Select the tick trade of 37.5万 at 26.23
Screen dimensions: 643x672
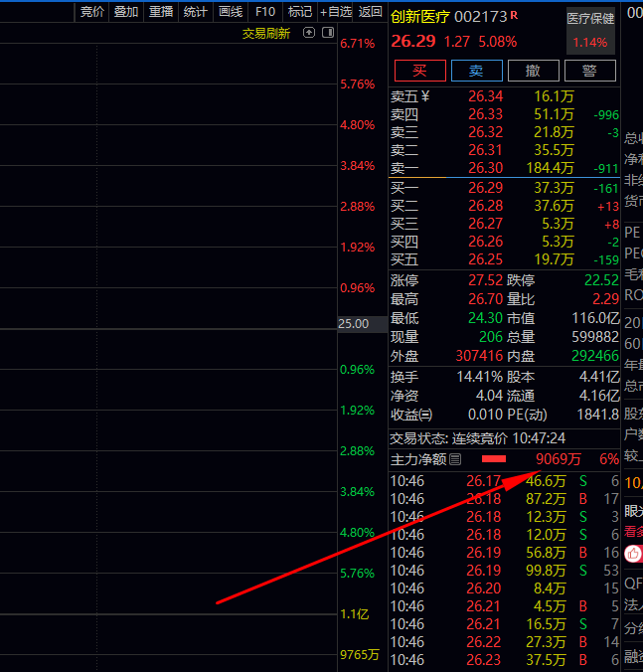[x=504, y=660]
